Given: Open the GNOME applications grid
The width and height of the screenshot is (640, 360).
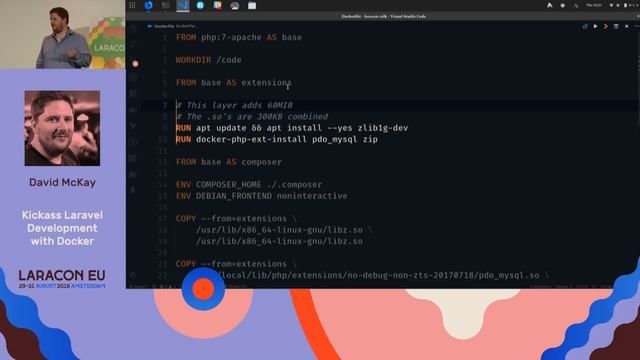Looking at the screenshot, I should (132, 5).
